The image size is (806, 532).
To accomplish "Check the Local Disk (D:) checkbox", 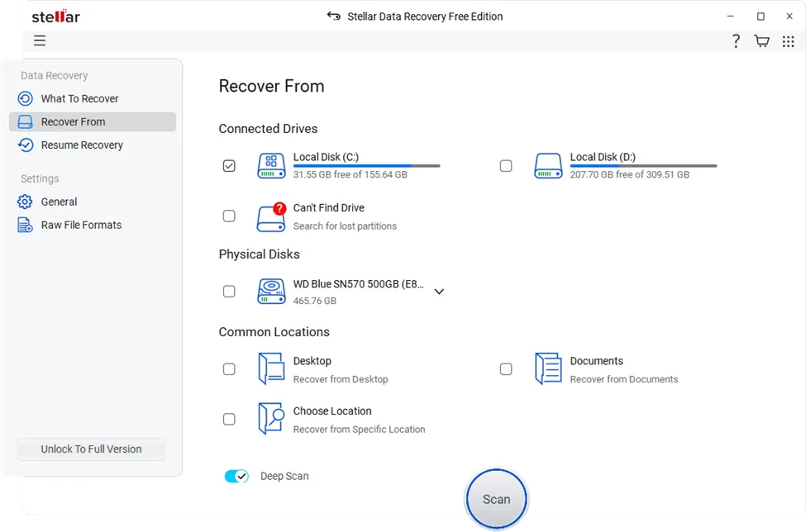I will click(x=506, y=166).
